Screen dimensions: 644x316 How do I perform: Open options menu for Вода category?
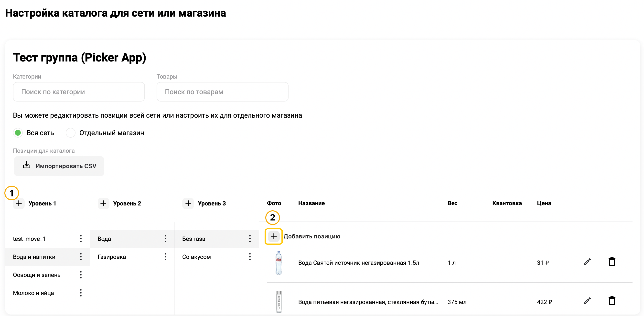[165, 239]
